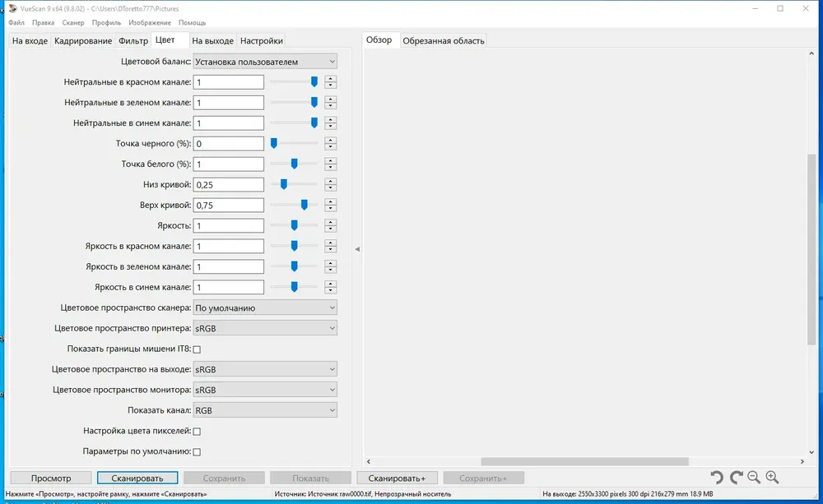The height and width of the screenshot is (504, 823).
Task: Open the Правка menu
Action: pos(43,22)
